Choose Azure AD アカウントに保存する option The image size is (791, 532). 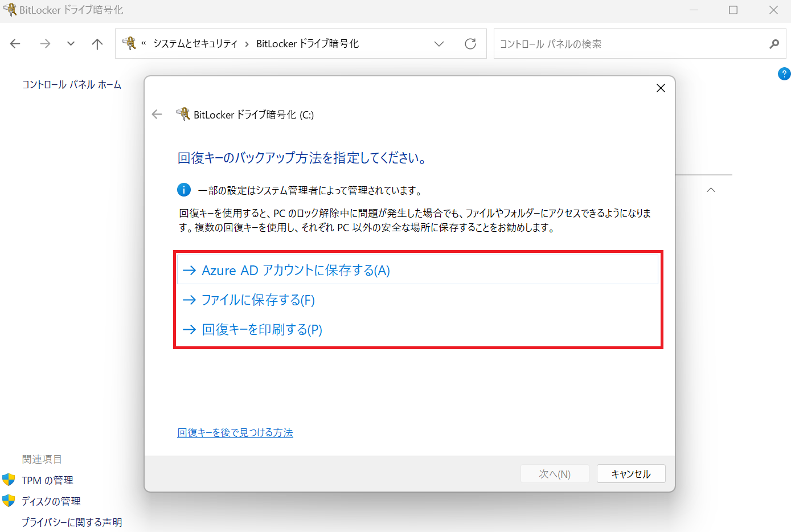(418, 270)
